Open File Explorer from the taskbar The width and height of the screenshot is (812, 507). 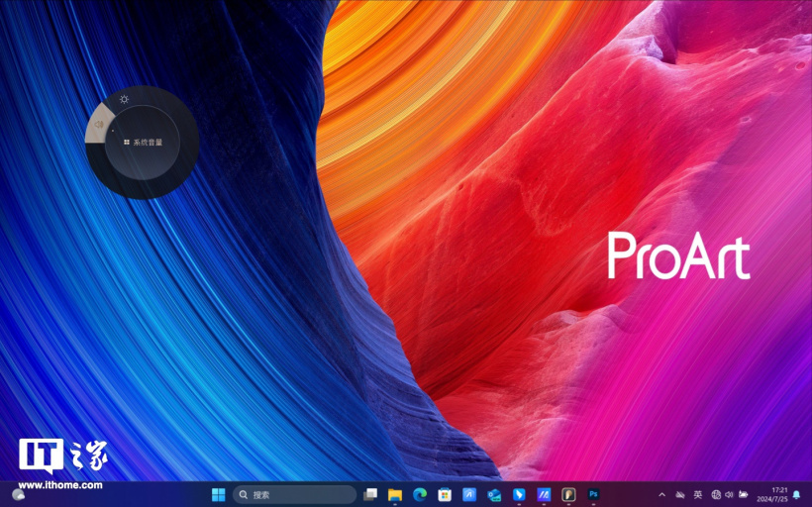point(395,494)
